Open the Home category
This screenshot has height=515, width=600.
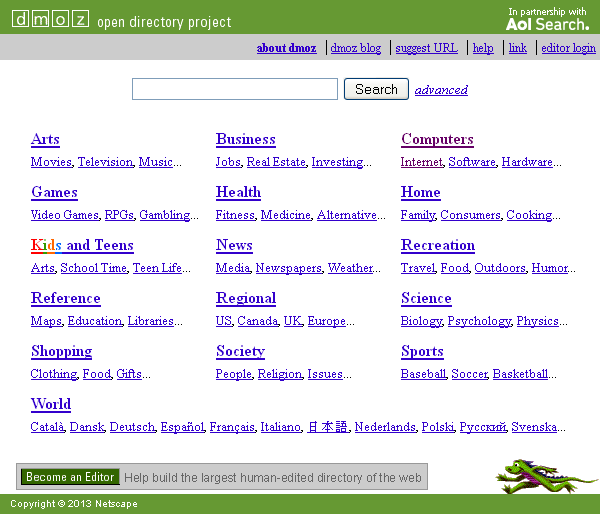(x=421, y=192)
